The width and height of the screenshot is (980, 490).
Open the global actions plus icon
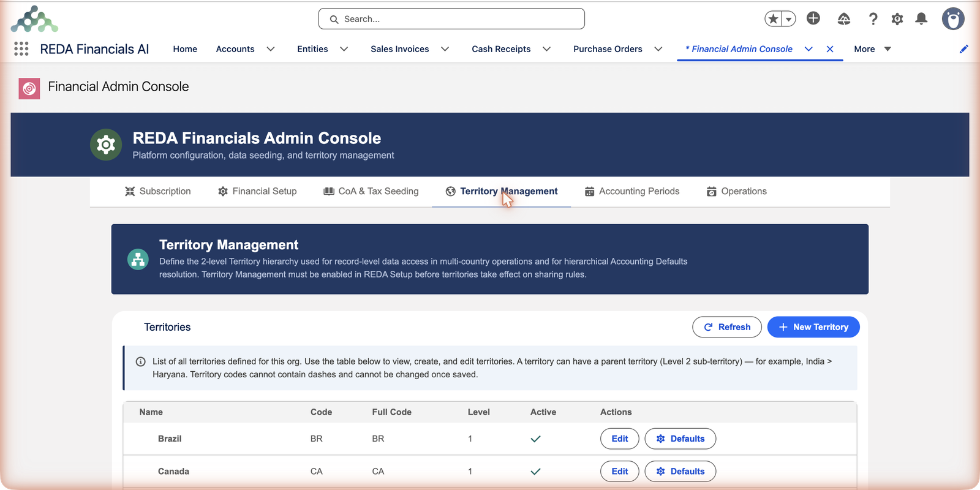click(x=813, y=18)
